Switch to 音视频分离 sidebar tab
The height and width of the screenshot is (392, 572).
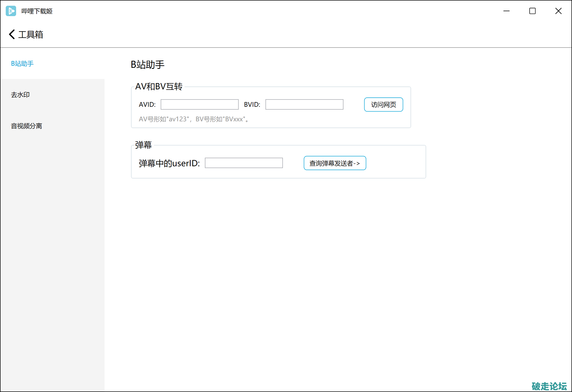[x=27, y=126]
